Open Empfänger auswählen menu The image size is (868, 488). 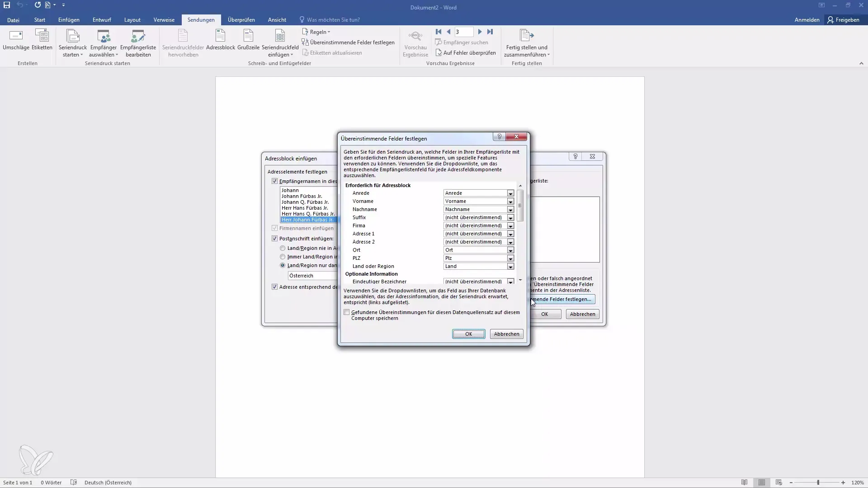click(104, 43)
